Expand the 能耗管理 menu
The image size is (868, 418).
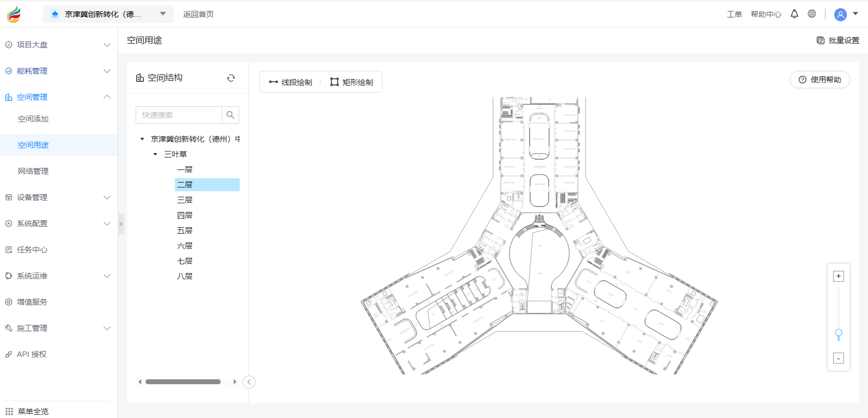tap(58, 71)
